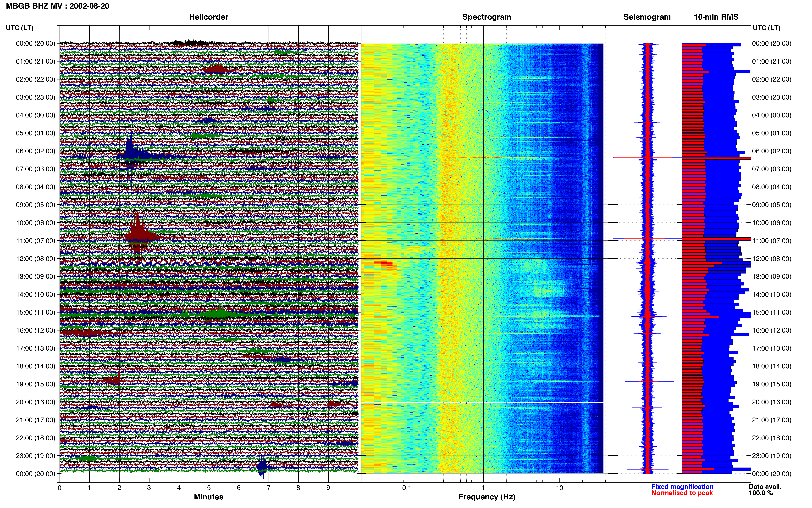The height and width of the screenshot is (508, 812).
Task: Click left time label '01:00 (21:00)'
Action: tap(36, 61)
